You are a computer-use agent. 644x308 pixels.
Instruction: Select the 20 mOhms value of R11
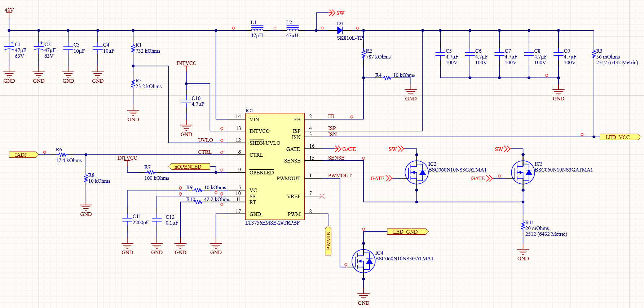(x=537, y=228)
